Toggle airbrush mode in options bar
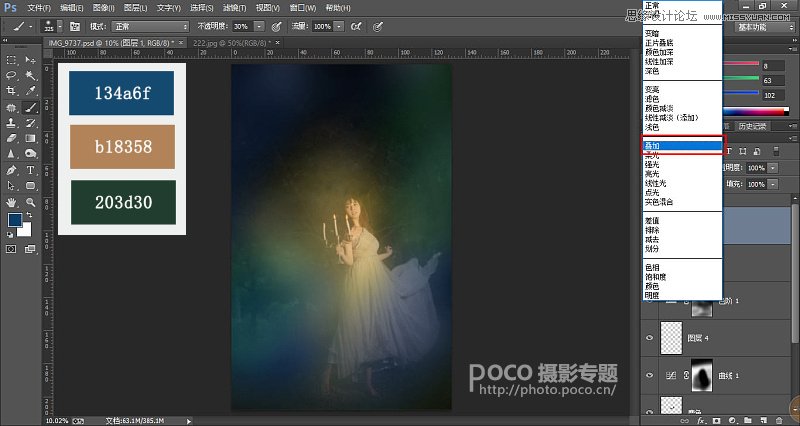The width and height of the screenshot is (800, 426). (x=356, y=27)
